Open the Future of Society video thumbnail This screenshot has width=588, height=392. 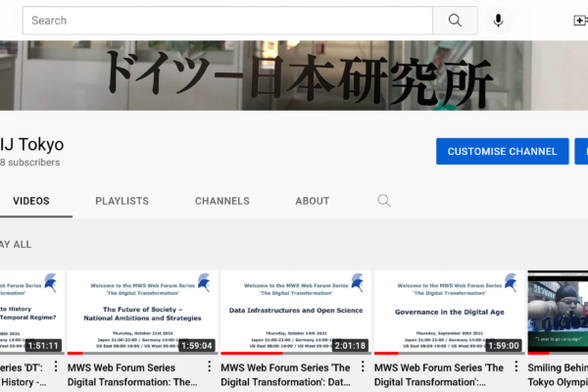(142, 313)
